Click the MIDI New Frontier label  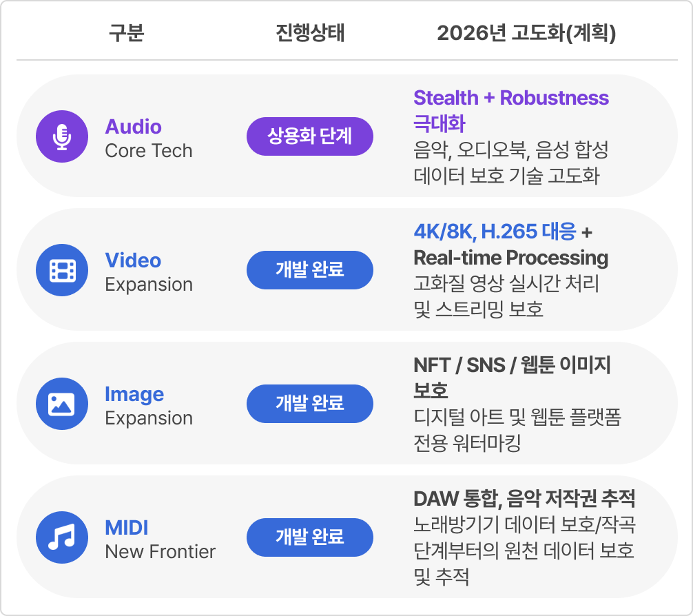[x=160, y=540]
